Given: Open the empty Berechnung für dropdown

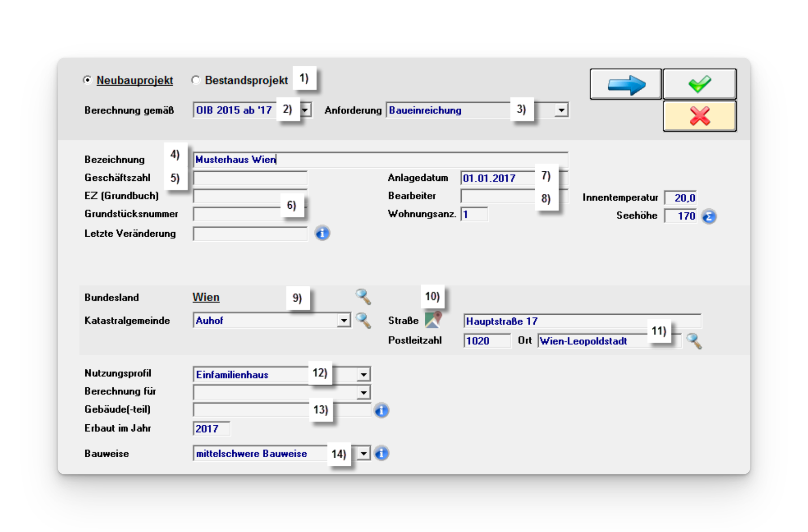Looking at the screenshot, I should point(363,392).
